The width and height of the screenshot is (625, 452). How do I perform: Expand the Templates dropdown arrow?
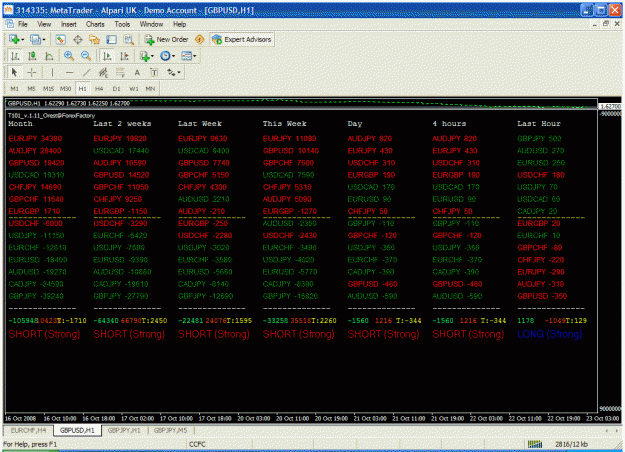pyautogui.click(x=195, y=56)
